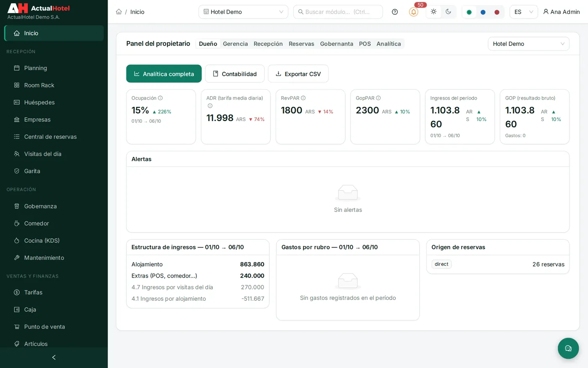Select the green color theme swatch
This screenshot has height=368, width=588.
(469, 12)
